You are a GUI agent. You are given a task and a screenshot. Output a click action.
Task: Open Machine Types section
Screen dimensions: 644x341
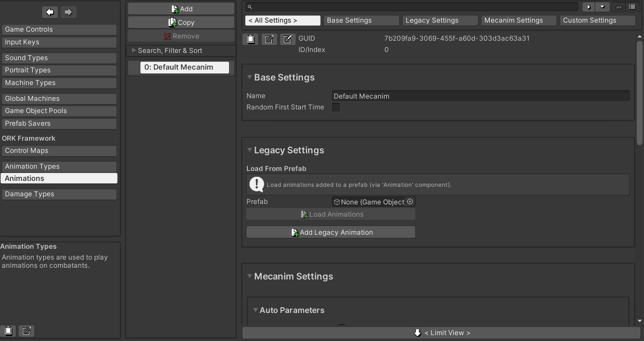coord(59,83)
